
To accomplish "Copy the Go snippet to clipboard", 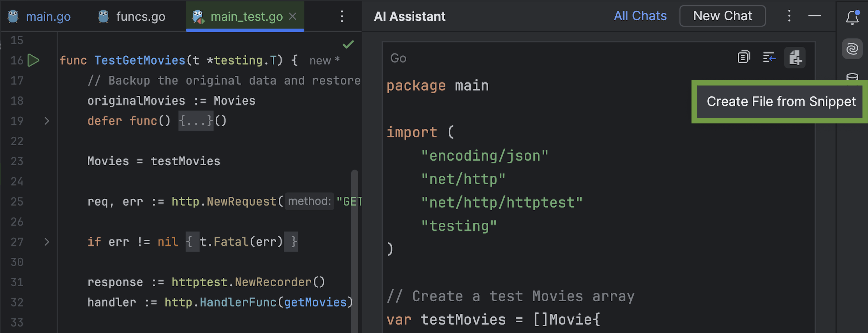I will 743,57.
